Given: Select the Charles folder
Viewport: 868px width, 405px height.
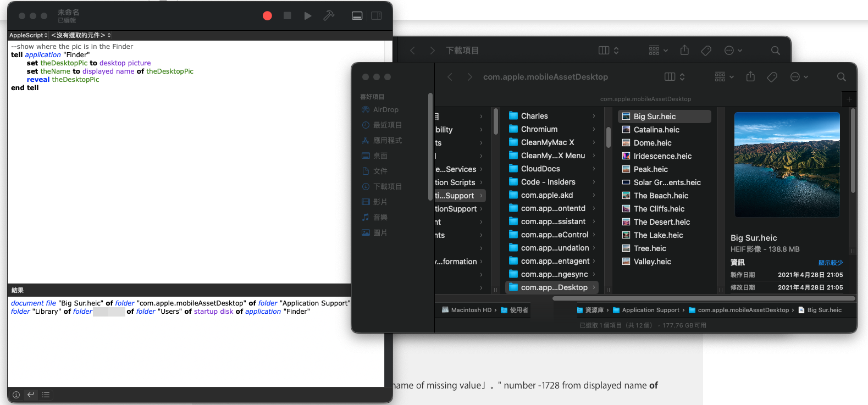Looking at the screenshot, I should pyautogui.click(x=552, y=116).
